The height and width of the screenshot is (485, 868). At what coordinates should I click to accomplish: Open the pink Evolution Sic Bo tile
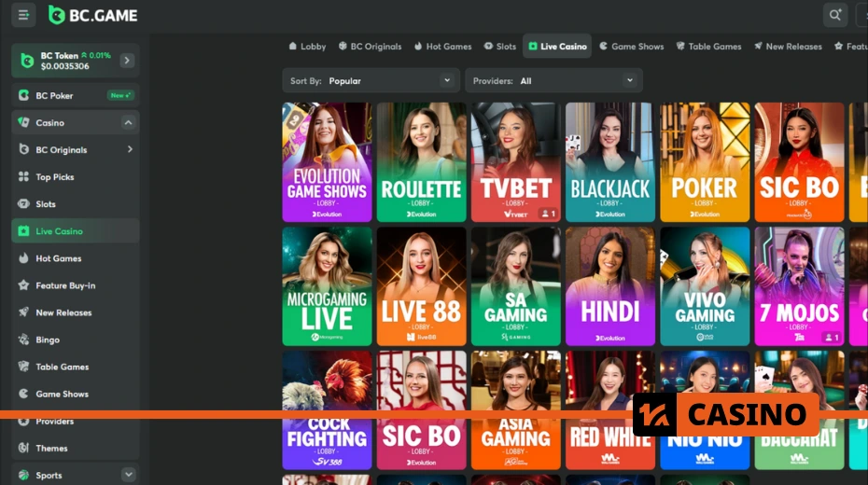point(421,410)
